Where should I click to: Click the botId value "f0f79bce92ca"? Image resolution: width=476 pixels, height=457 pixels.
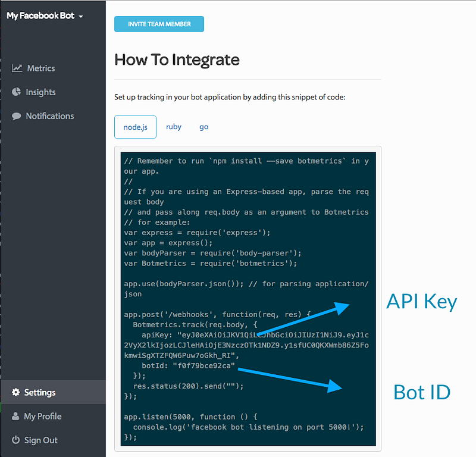point(203,365)
